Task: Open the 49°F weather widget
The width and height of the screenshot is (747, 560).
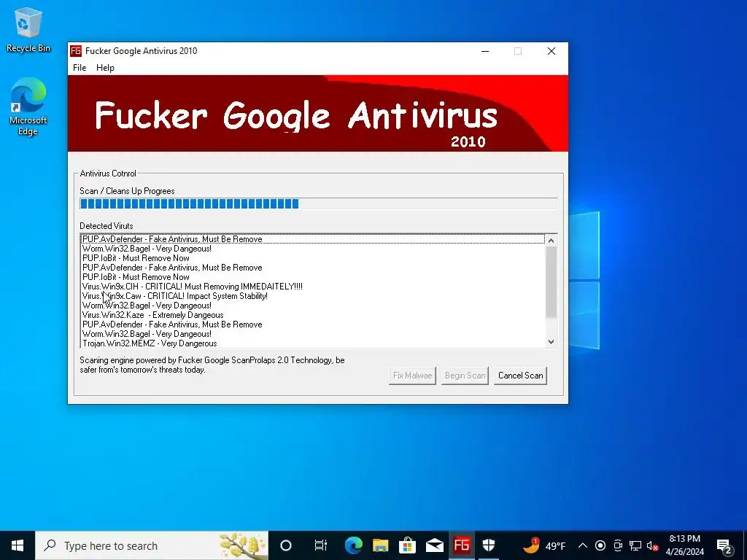Action: [544, 545]
